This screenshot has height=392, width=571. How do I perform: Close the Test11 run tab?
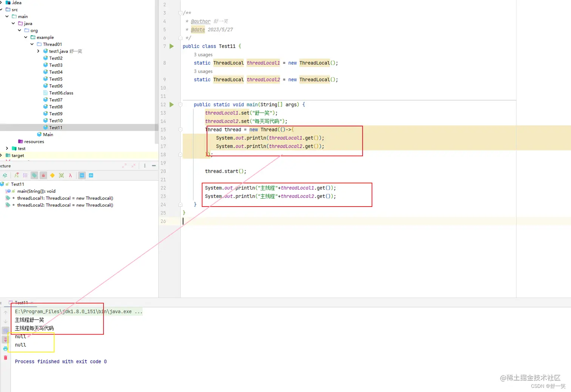pos(32,302)
